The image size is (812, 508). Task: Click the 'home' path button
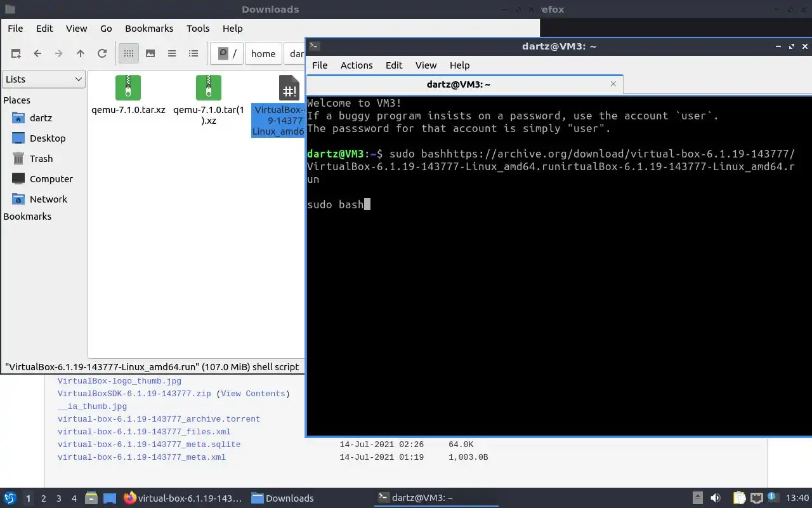[263, 54]
